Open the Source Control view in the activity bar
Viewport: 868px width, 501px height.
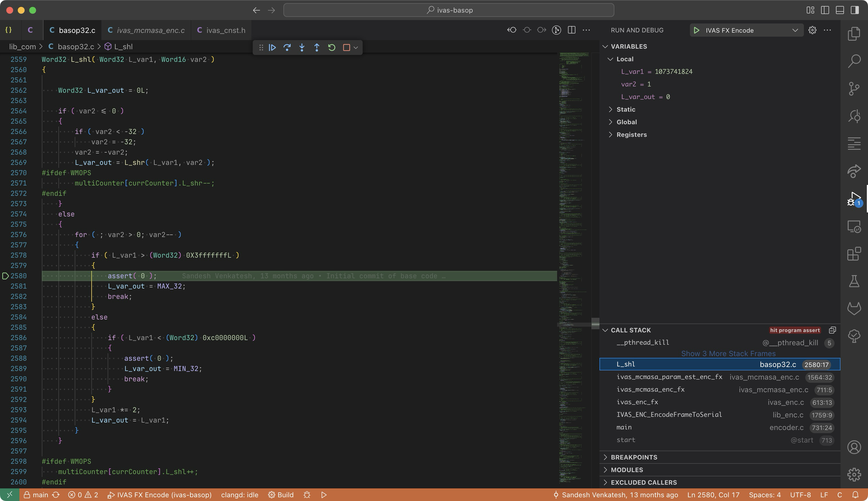pyautogui.click(x=854, y=89)
